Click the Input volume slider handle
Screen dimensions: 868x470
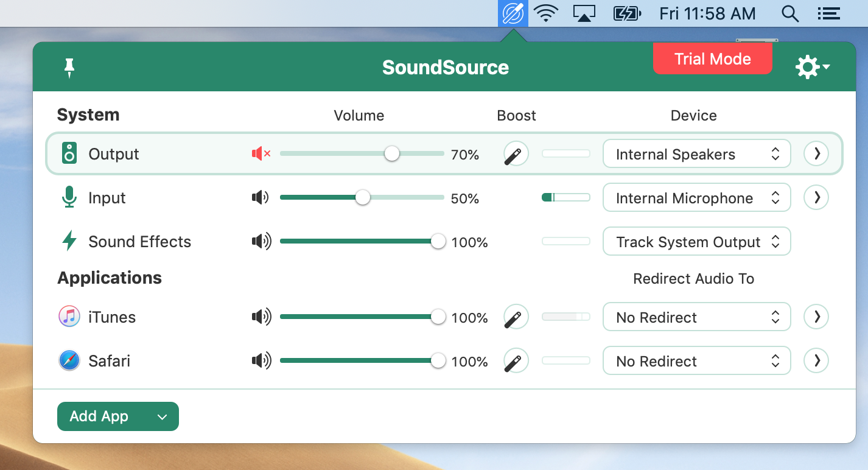coord(363,197)
